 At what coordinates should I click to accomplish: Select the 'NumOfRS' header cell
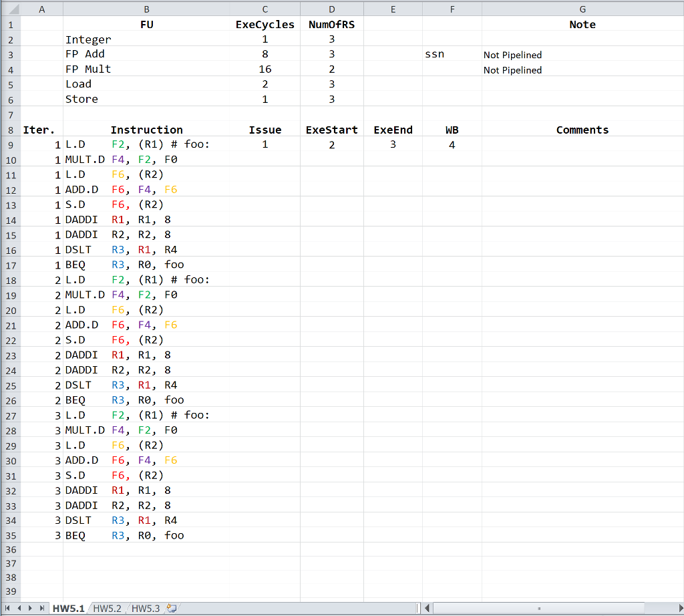click(332, 25)
